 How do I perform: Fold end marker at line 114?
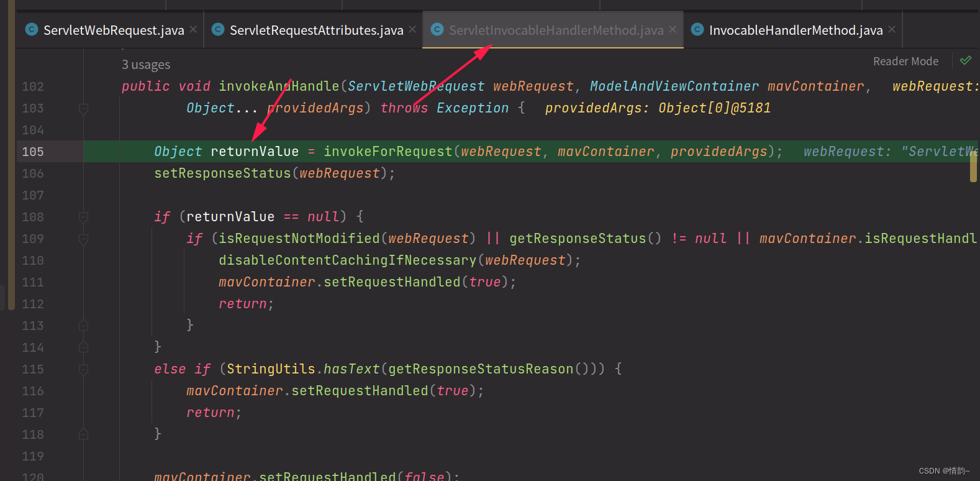point(83,347)
